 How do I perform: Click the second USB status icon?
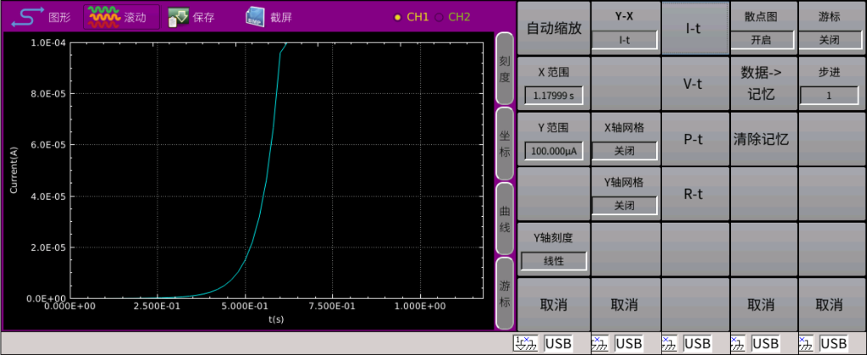click(x=599, y=343)
